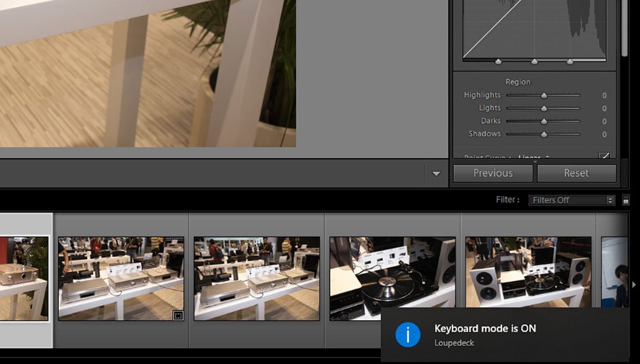
Task: Click the middle tone curve split handle
Action: point(534,62)
